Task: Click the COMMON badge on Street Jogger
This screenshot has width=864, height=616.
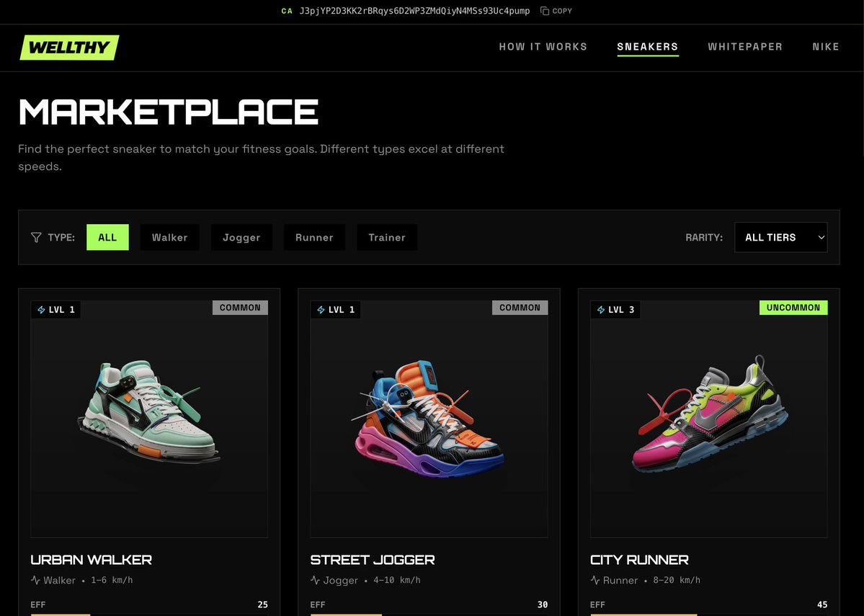Action: [520, 308]
